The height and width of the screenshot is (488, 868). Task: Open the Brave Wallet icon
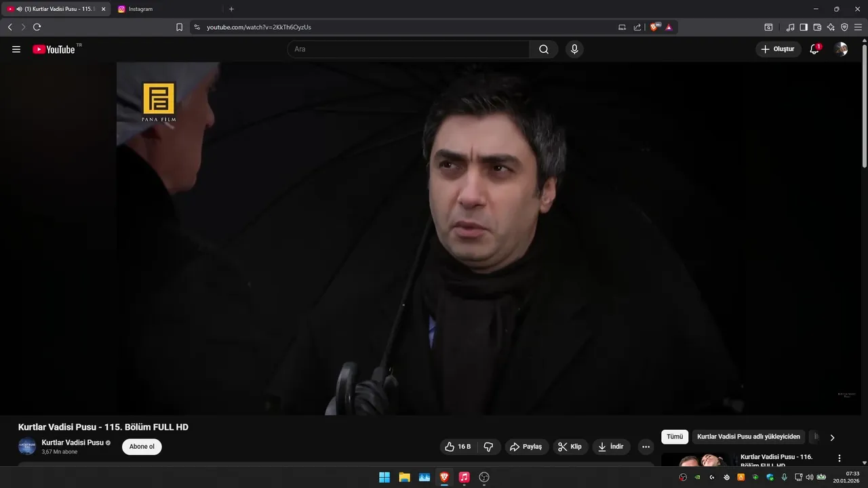pyautogui.click(x=817, y=27)
